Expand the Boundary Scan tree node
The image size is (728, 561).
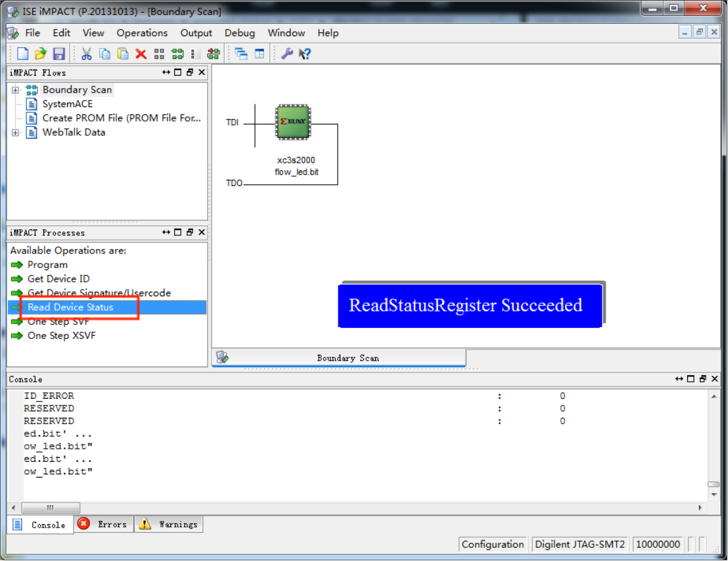(x=15, y=90)
